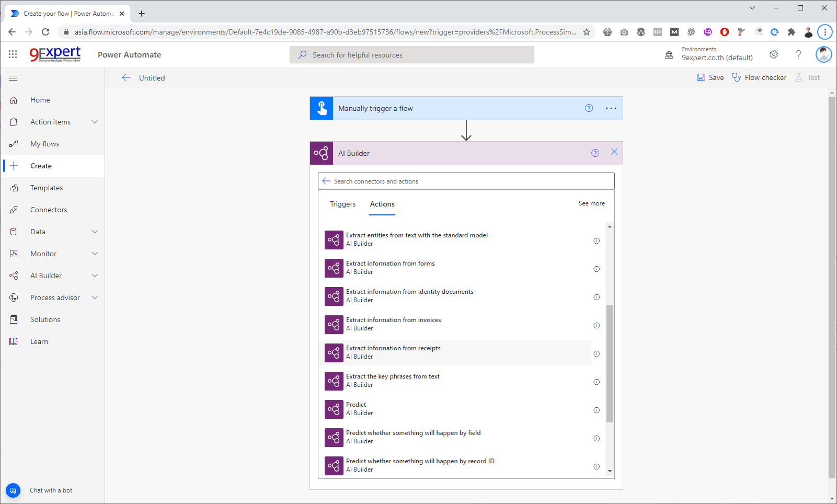Screen dimensions: 837x504
Task: Switch to the Triggers tab
Action: [342, 204]
